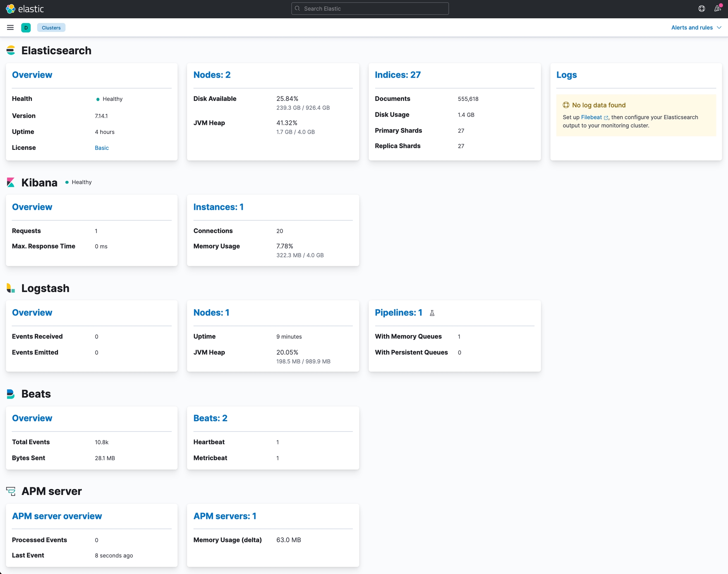This screenshot has width=728, height=574.
Task: Open the Logstash Pipelines: 1 link
Action: click(x=398, y=313)
